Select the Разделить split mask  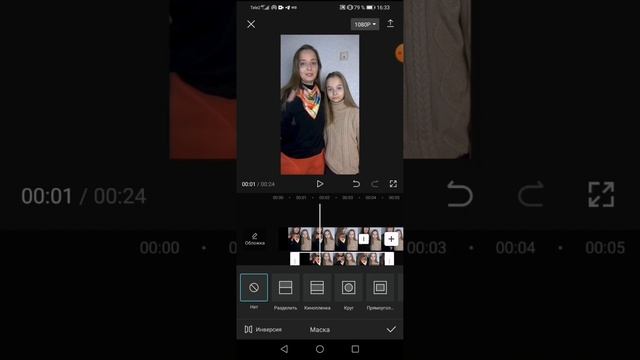coord(285,288)
